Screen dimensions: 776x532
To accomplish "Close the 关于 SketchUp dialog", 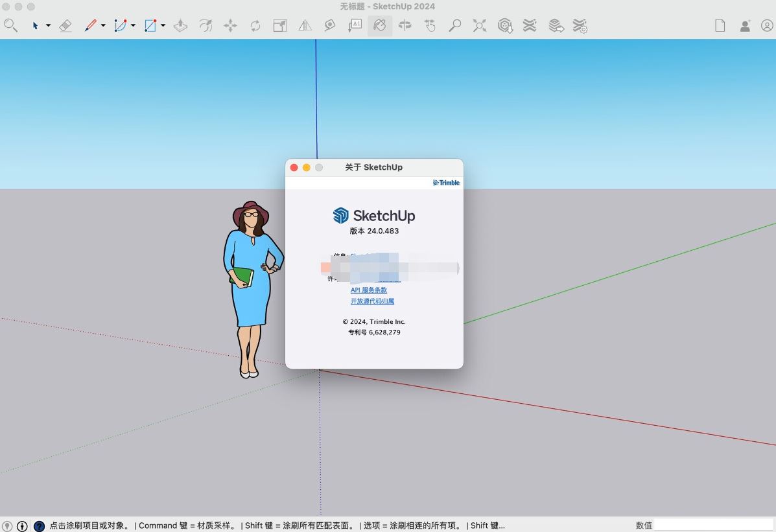I will (294, 168).
